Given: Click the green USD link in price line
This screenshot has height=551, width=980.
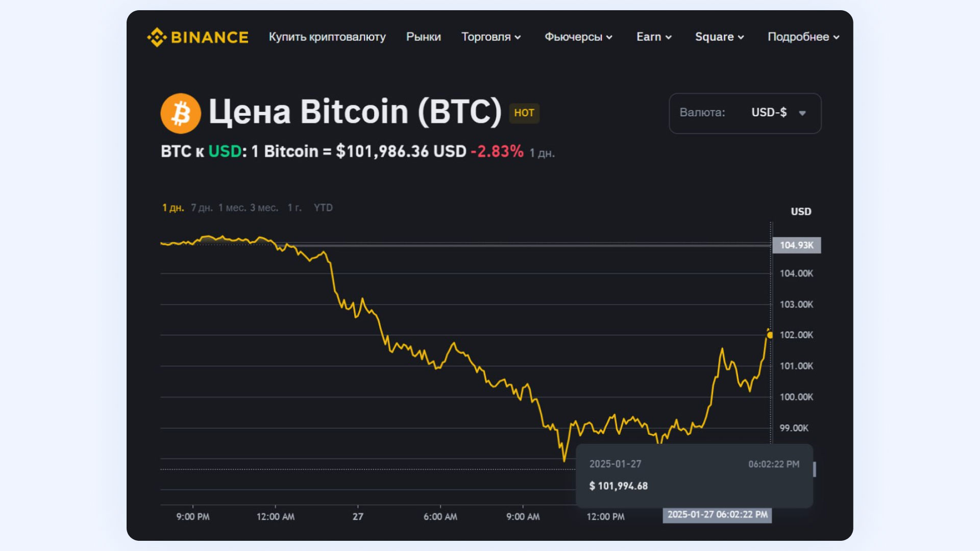Looking at the screenshot, I should 225,152.
